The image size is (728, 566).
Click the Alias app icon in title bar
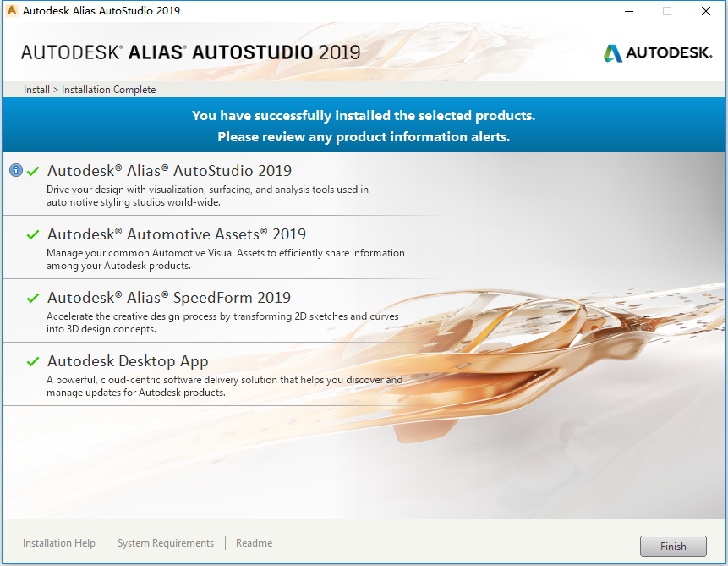point(12,10)
